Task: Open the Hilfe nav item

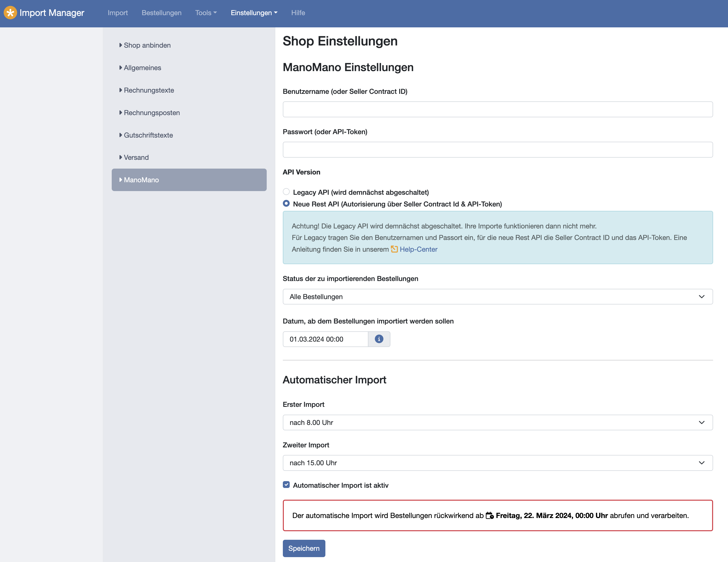Action: click(298, 13)
